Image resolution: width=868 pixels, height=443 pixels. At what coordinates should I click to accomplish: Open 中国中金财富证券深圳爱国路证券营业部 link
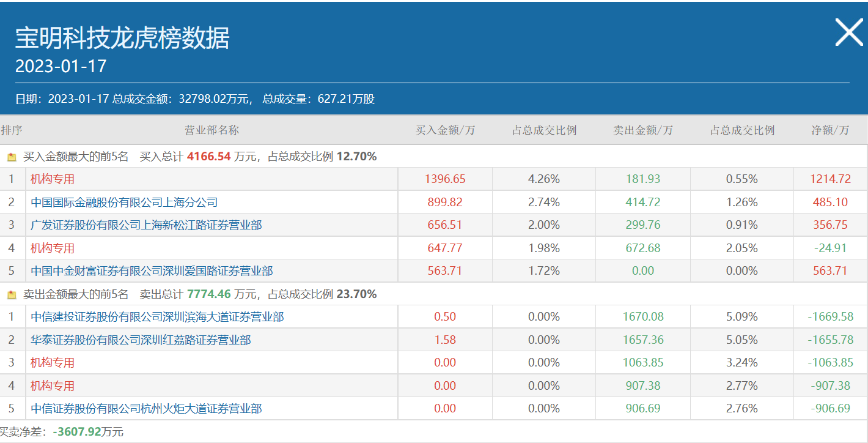tap(152, 271)
